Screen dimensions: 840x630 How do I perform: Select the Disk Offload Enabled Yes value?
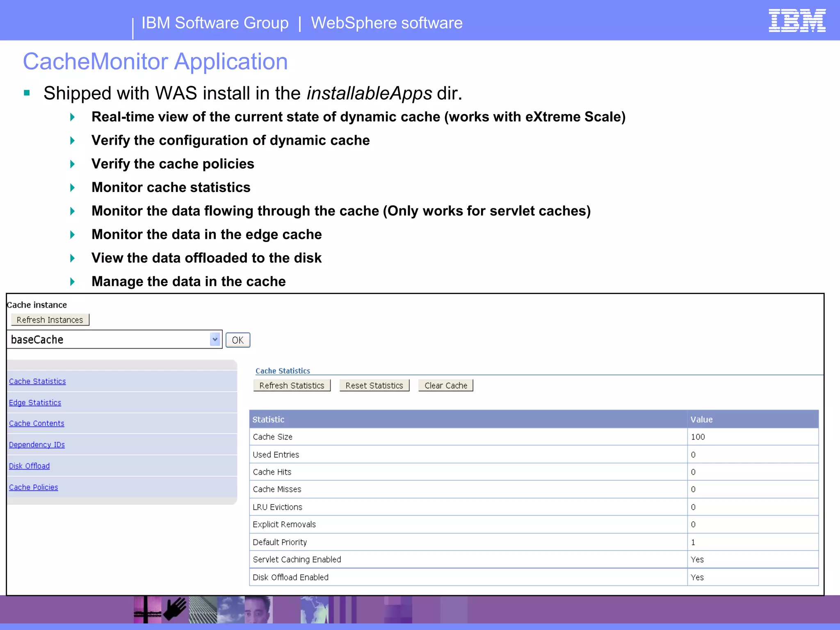click(697, 577)
